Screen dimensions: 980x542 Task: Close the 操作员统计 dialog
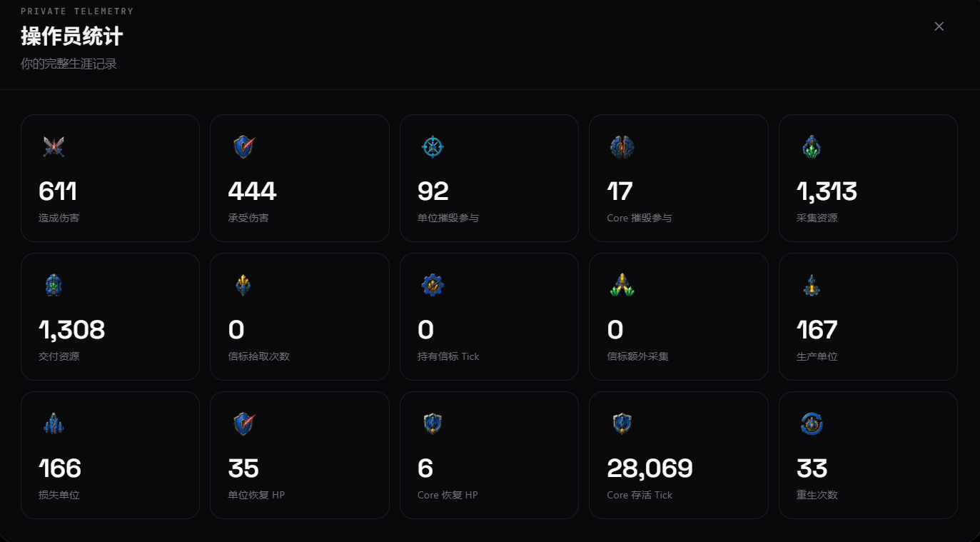939,26
